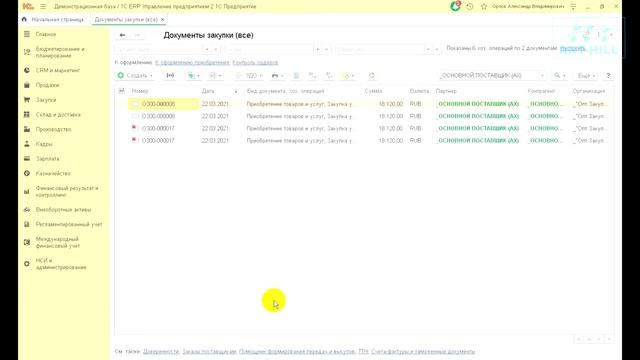Click the Настроить link
Viewport: 640px width, 360px height.
[573, 48]
